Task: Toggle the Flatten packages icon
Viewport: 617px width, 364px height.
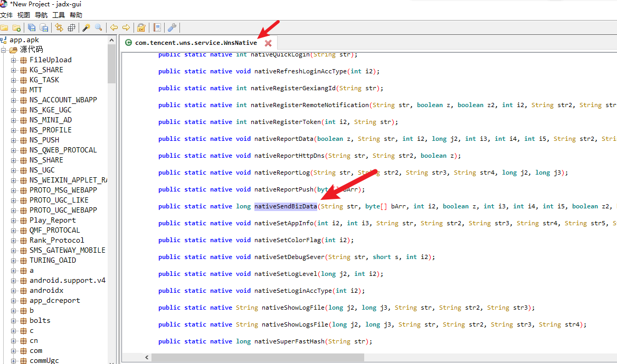Action: pos(71,27)
